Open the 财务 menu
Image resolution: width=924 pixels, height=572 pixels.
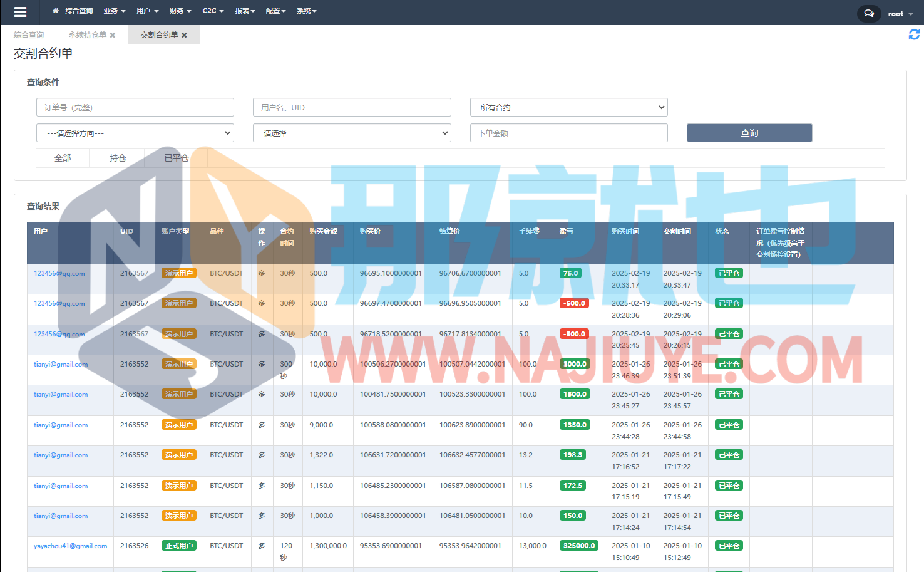click(180, 11)
